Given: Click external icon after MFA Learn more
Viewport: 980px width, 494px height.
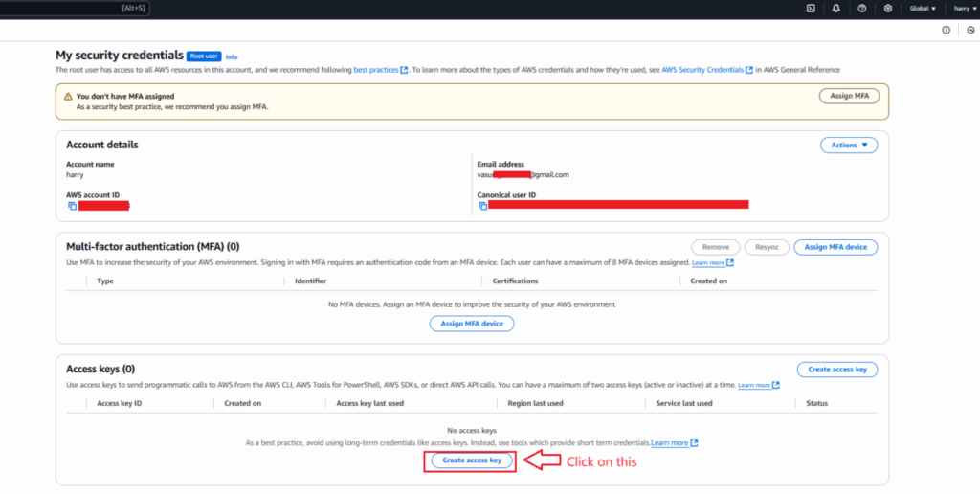Looking at the screenshot, I should point(730,263).
